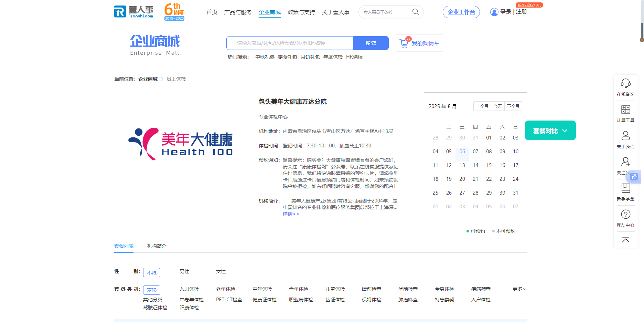
Task: Click the 6th anniversary badge
Action: coord(174,12)
